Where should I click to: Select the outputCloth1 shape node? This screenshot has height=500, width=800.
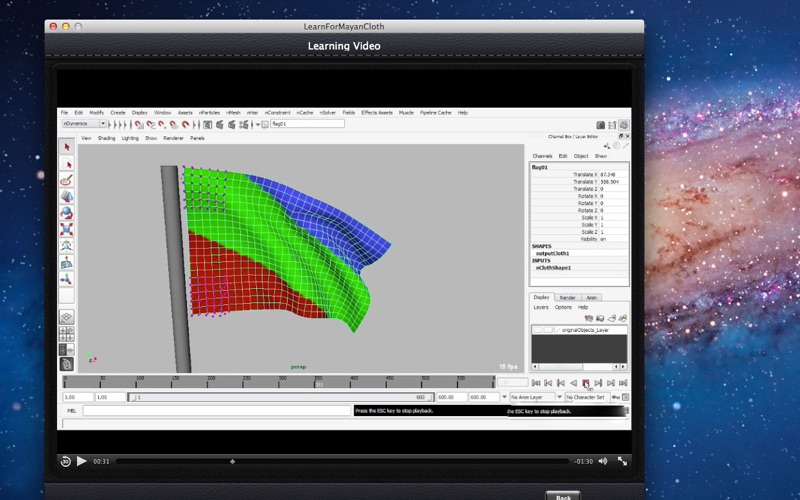553,254
